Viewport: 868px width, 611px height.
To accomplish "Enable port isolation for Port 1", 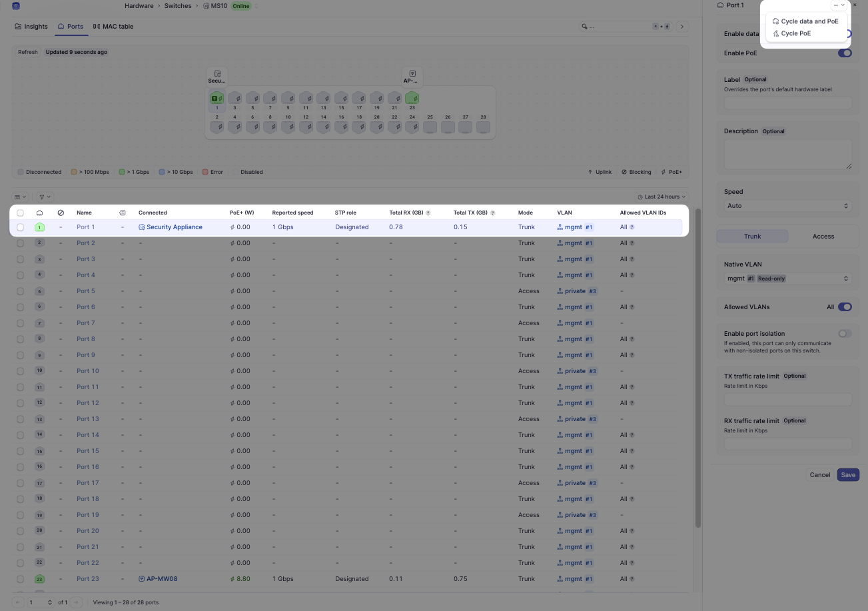I will point(844,333).
